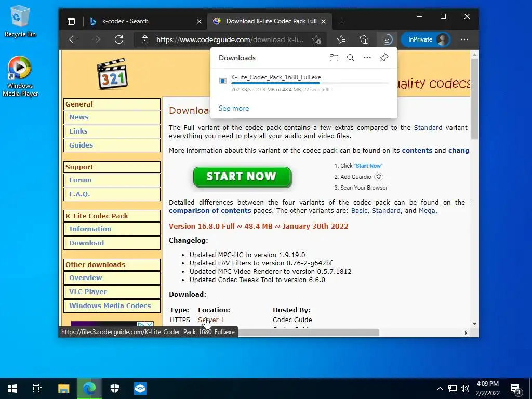
Task: View site information lock icon
Action: [x=145, y=39]
